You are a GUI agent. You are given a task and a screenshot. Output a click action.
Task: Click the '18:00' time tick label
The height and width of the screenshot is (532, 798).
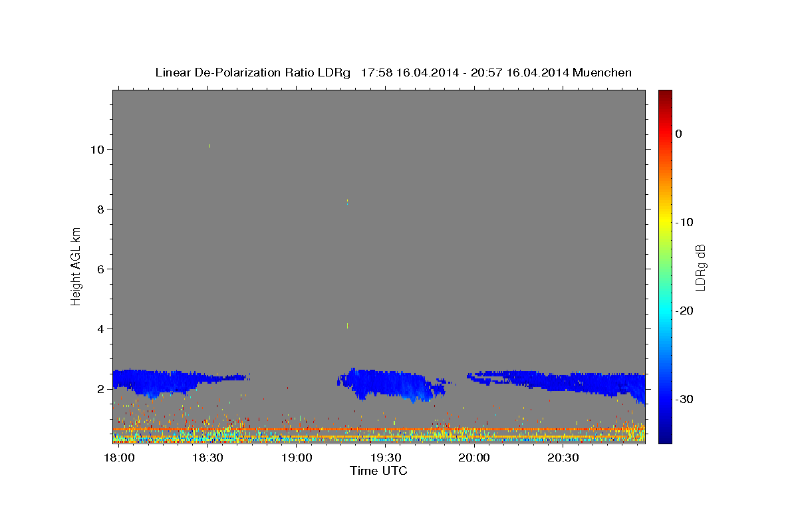[119, 458]
